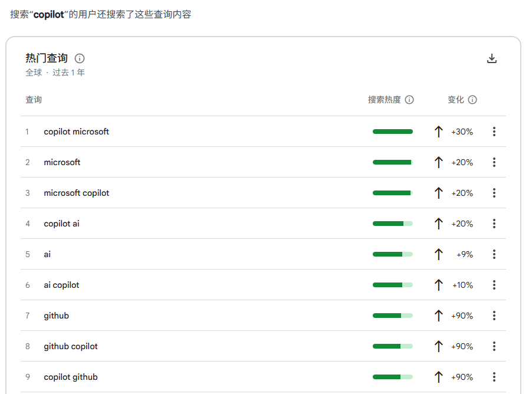Open more options for github row
Viewport: 532px width, 394px height.
494,316
